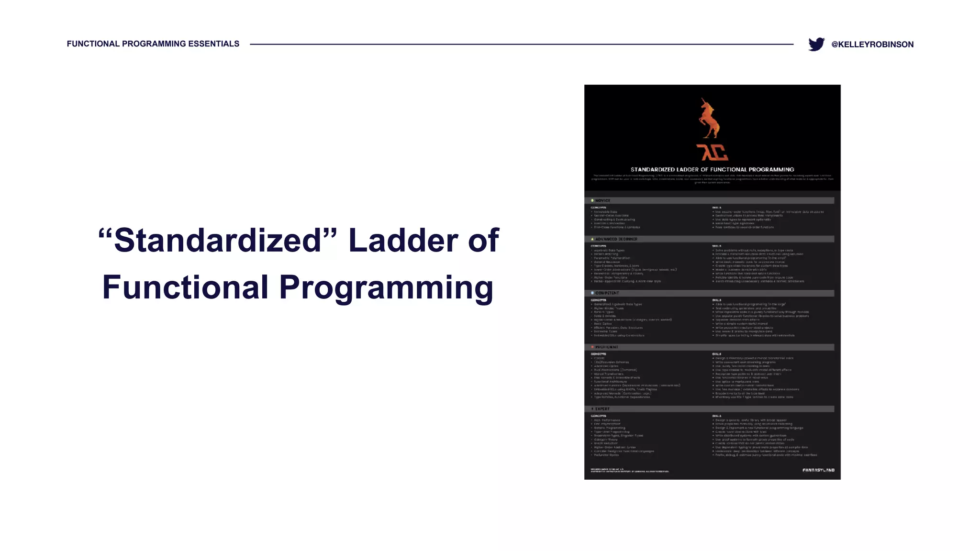
Task: Click the large slide heading text
Action: point(299,263)
